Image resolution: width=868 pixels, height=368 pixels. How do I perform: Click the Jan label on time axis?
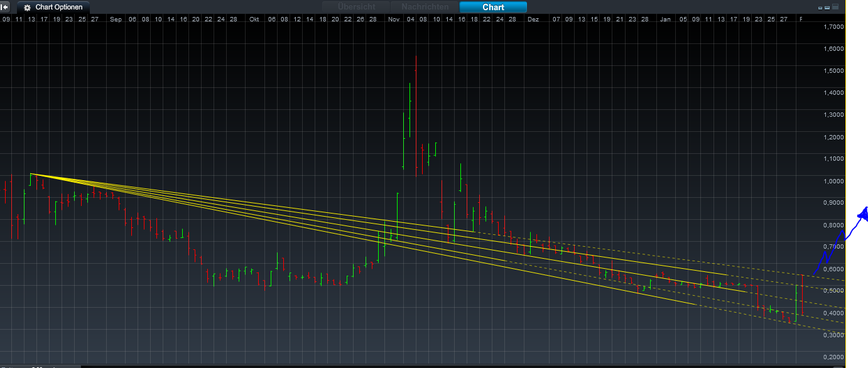point(665,19)
